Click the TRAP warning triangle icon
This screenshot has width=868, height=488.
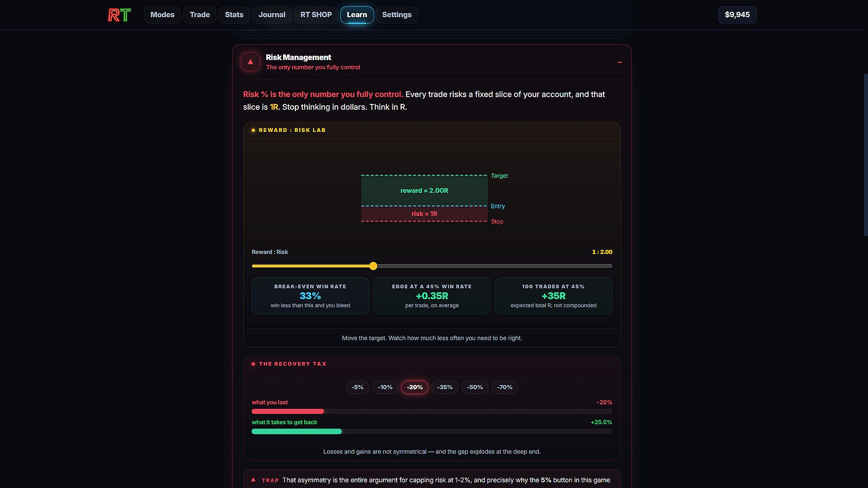click(x=253, y=480)
